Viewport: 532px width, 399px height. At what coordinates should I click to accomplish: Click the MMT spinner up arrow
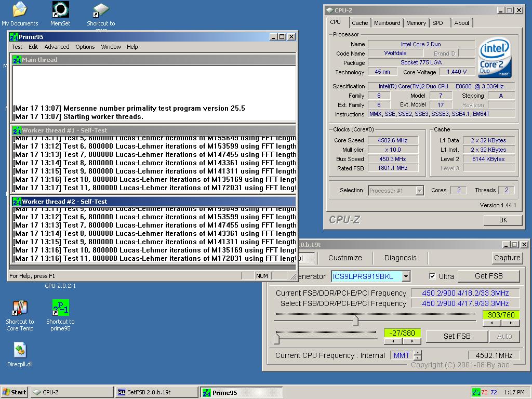pyautogui.click(x=418, y=353)
